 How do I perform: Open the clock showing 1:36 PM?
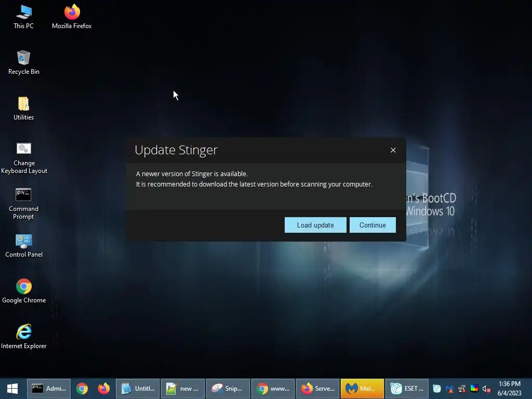[x=509, y=389]
